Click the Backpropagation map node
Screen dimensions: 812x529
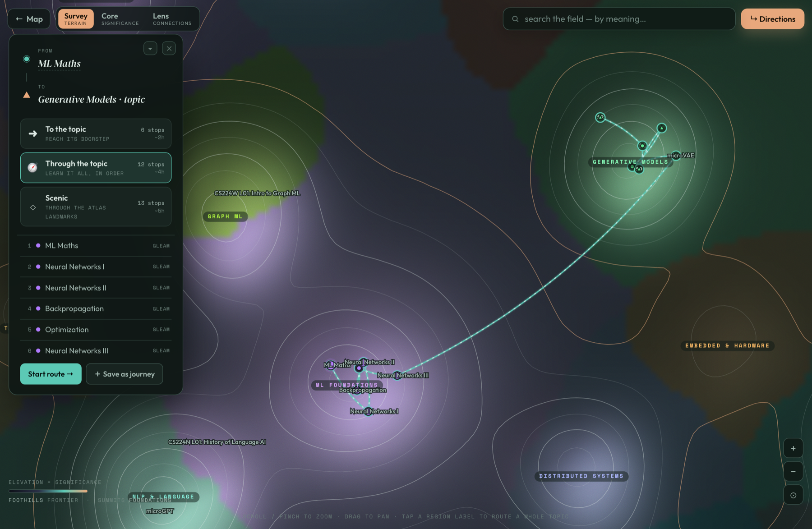tap(357, 390)
